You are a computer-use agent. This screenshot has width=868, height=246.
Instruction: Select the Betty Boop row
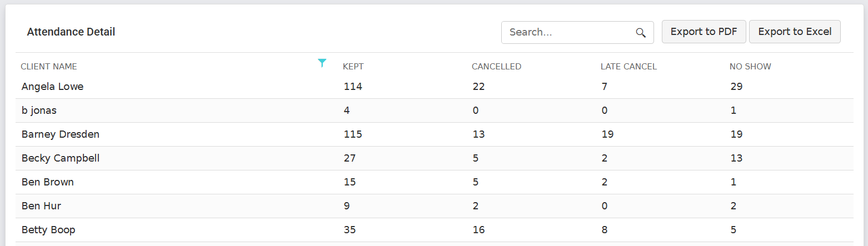pyautogui.click(x=435, y=230)
